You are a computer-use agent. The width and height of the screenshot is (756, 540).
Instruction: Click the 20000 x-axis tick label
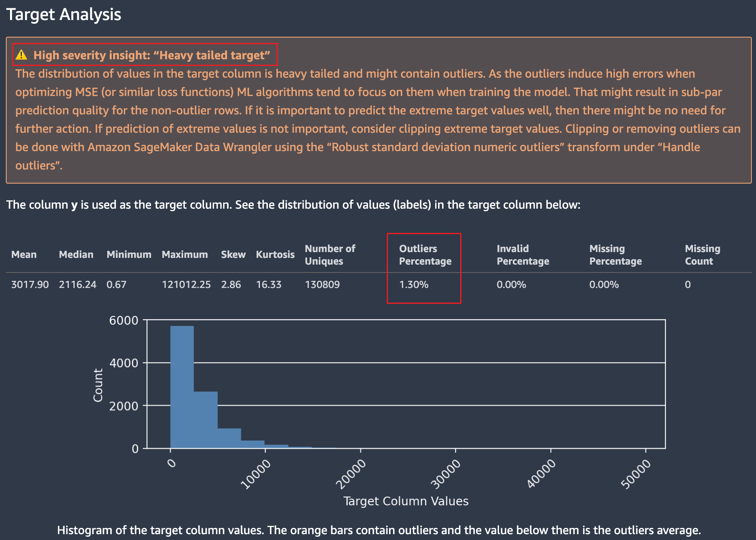pos(351,474)
